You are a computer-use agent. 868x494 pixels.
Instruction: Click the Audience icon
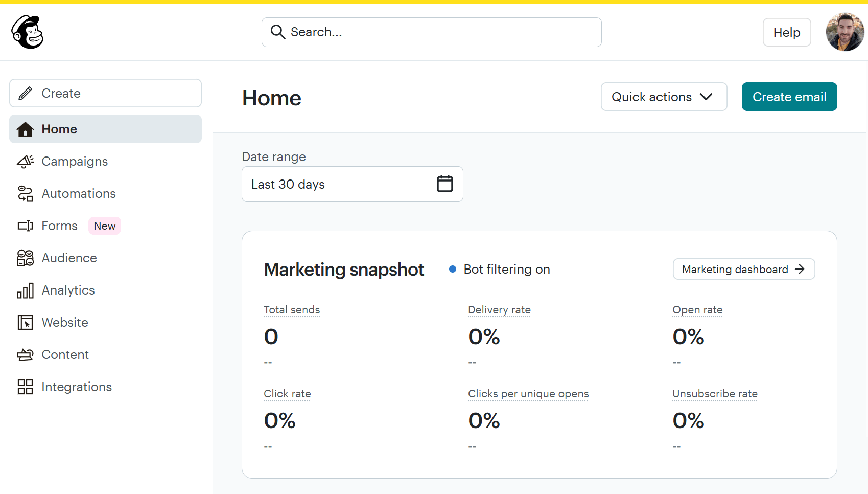click(x=25, y=258)
